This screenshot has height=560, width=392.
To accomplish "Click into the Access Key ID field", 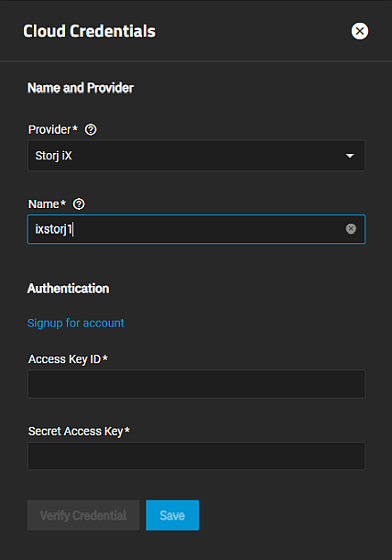I will tap(196, 384).
